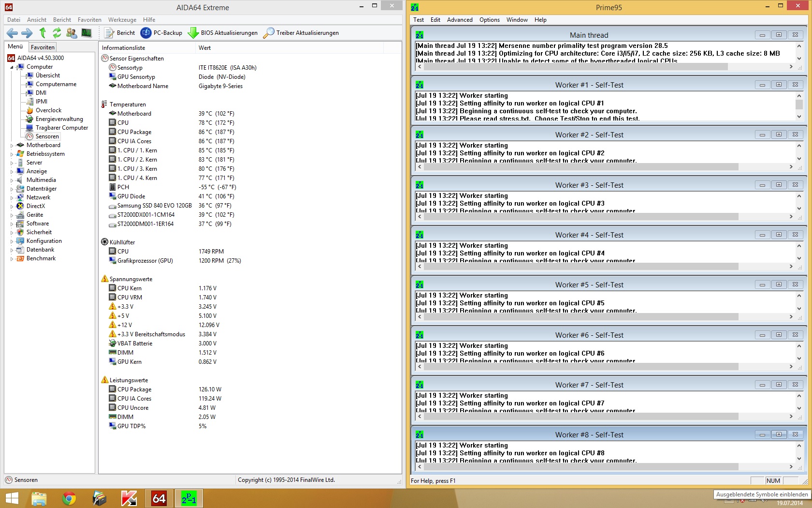The height and width of the screenshot is (508, 812).
Task: Open BIOS Aktualisierungen in the toolbar
Action: coord(223,33)
